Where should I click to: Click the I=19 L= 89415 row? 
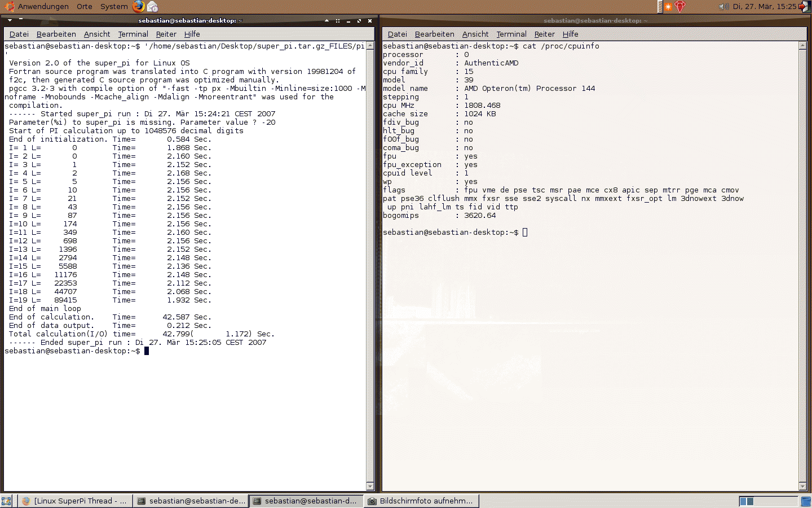tap(110, 300)
